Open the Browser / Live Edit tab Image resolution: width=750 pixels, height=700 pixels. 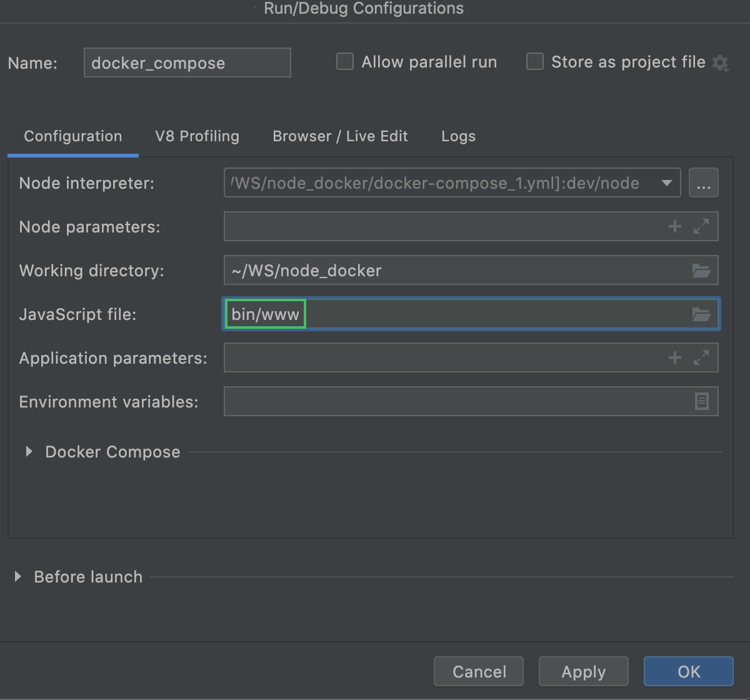coord(340,136)
